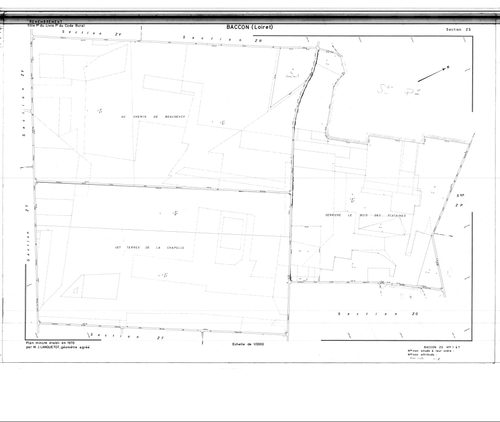
Task: Click the 'Plan minute établi en 1970' note
Action: coord(50,343)
